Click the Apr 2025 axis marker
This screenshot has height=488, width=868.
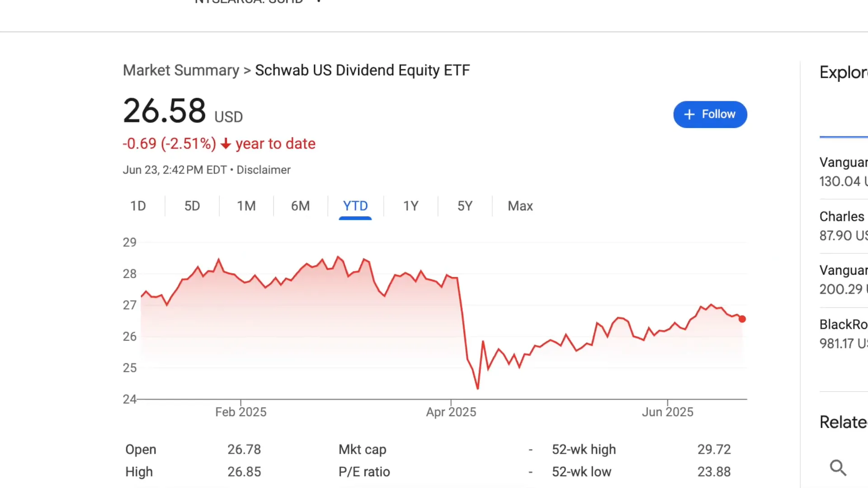(451, 412)
